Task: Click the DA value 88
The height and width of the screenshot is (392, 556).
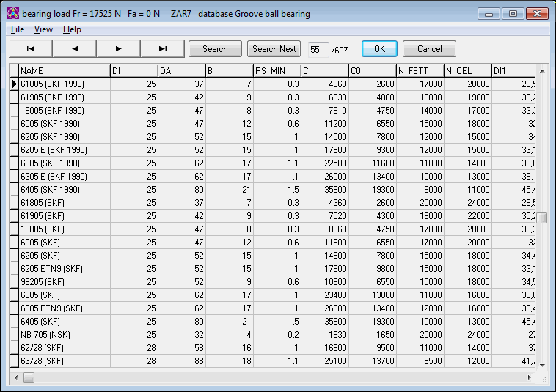Action: click(x=199, y=361)
